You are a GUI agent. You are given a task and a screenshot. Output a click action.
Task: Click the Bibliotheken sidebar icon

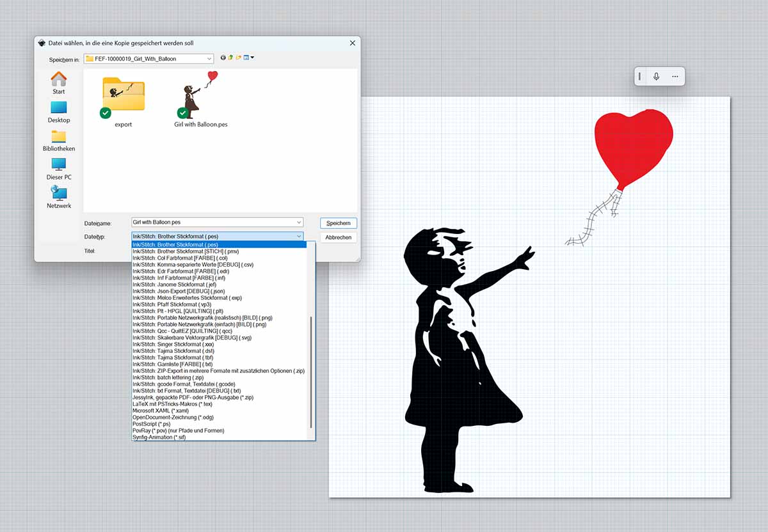[58, 136]
